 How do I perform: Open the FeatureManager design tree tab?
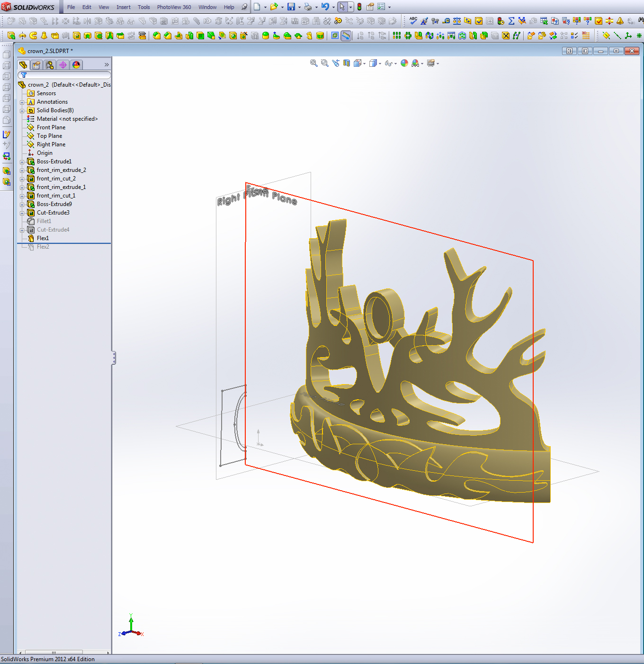click(x=23, y=65)
